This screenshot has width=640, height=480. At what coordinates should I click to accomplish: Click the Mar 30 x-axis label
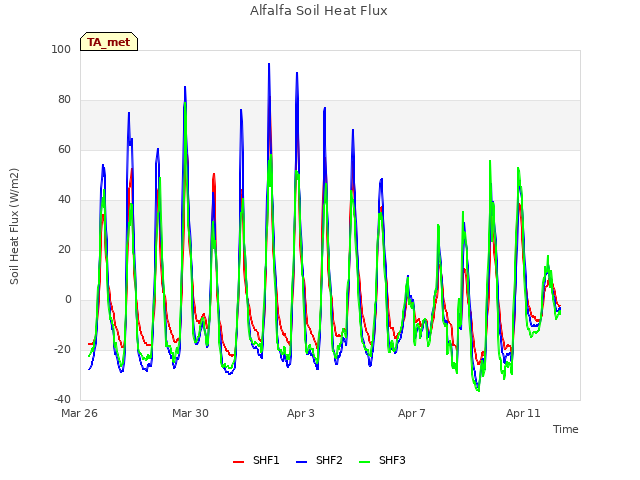click(x=190, y=413)
